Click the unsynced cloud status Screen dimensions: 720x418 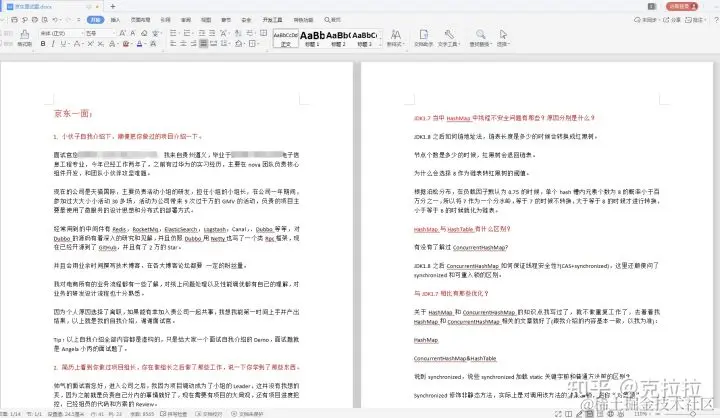(646, 20)
